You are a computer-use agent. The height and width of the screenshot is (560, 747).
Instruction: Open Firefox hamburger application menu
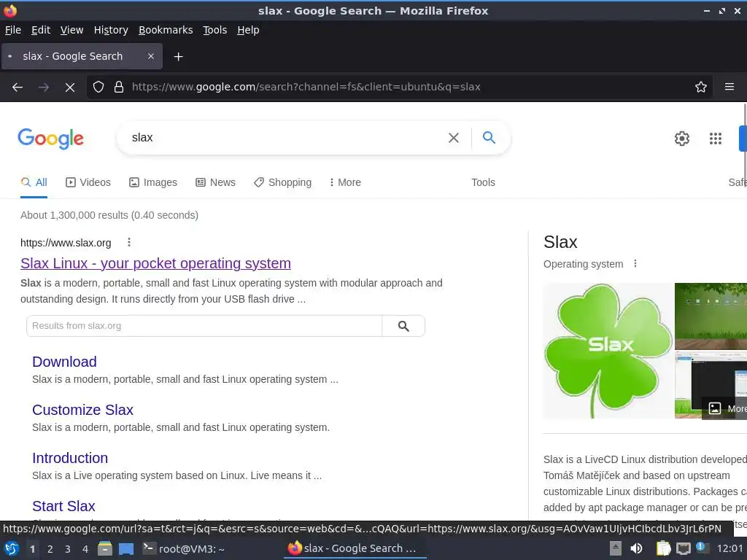tap(729, 87)
